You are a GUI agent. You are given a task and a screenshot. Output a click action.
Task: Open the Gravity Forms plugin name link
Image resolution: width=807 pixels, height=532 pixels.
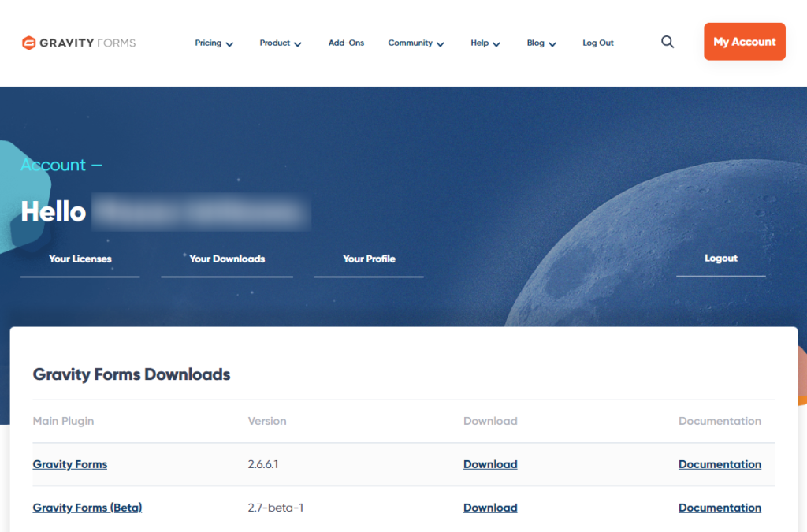70,464
